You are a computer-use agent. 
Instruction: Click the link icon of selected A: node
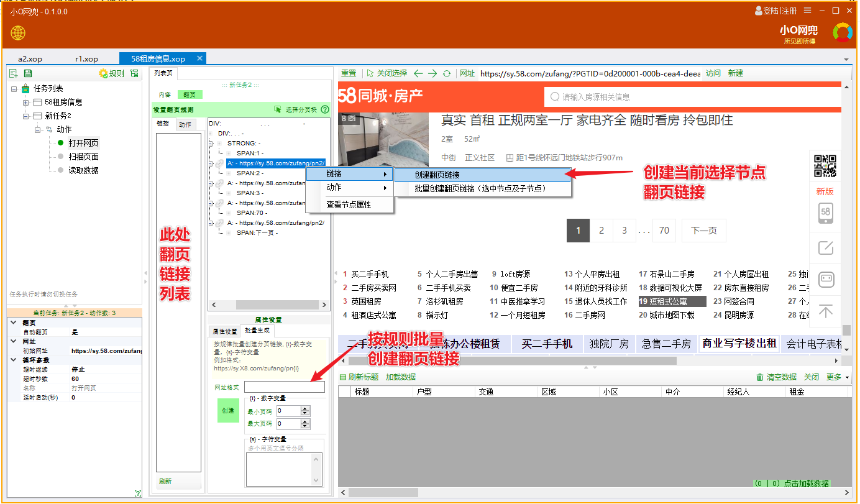pyautogui.click(x=219, y=163)
